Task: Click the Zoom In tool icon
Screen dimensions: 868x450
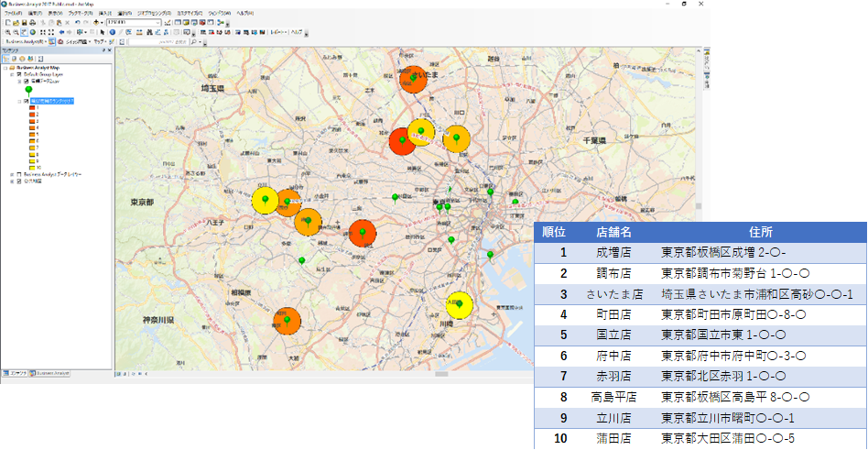Action: pos(6,32)
